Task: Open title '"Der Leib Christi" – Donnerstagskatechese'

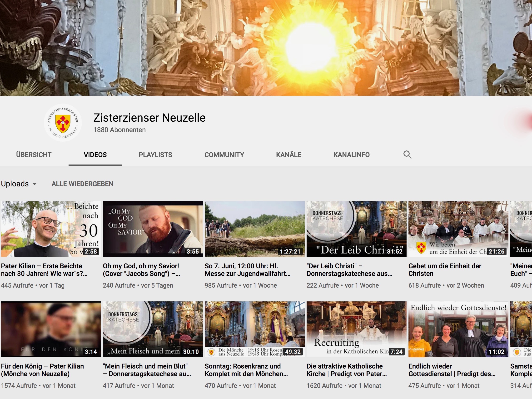Action: point(349,270)
